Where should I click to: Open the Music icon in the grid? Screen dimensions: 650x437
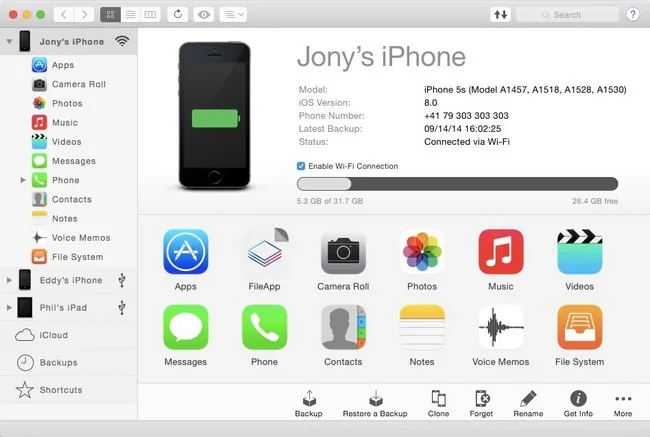pyautogui.click(x=501, y=252)
